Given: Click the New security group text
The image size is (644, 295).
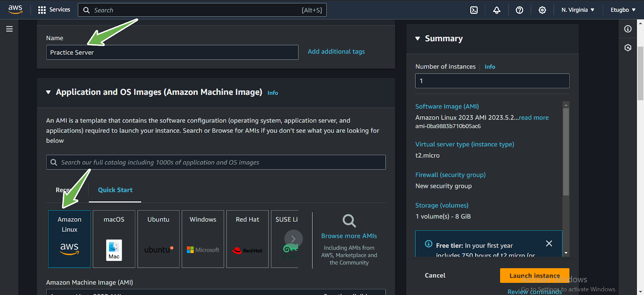Looking at the screenshot, I should [444, 186].
